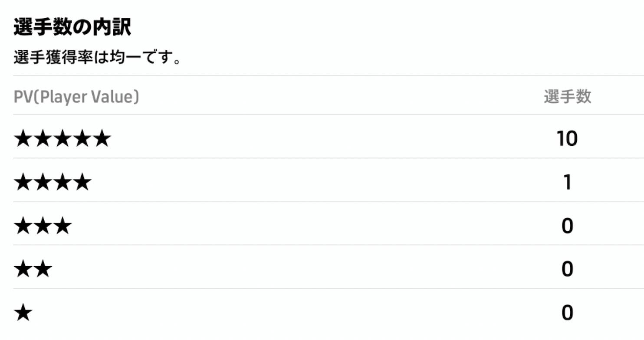Click the second star in the two-star row
This screenshot has width=644, height=340.
(43, 269)
